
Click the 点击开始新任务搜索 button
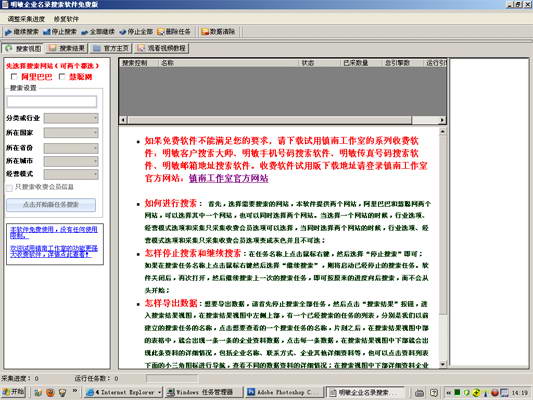click(x=51, y=205)
